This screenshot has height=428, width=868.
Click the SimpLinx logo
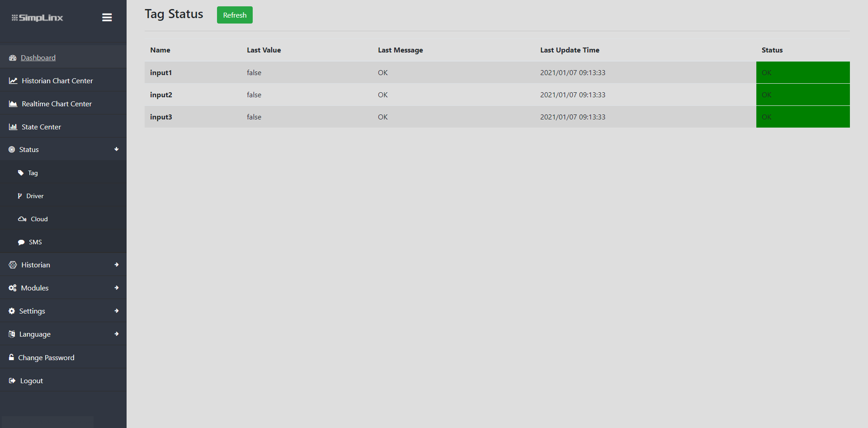coord(37,18)
